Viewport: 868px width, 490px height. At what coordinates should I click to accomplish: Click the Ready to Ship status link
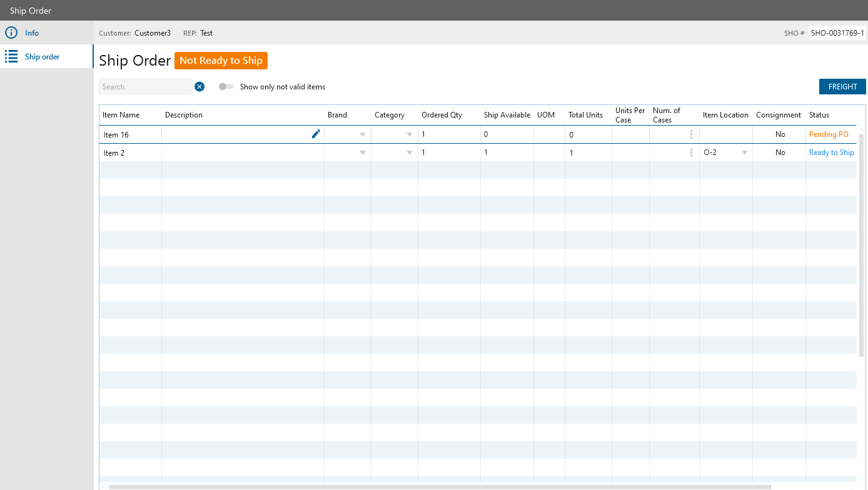point(831,152)
